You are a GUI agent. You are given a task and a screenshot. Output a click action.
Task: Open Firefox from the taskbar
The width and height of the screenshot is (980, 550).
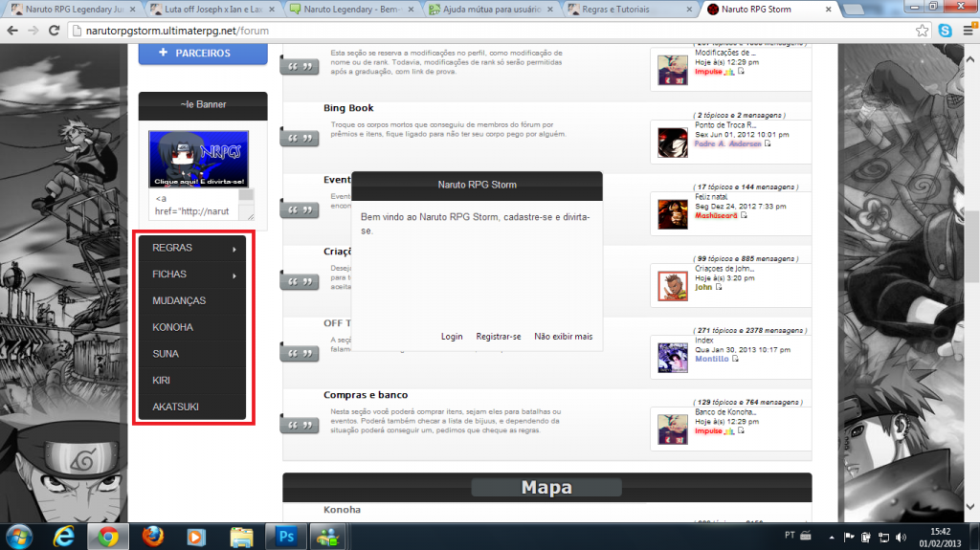click(x=152, y=537)
